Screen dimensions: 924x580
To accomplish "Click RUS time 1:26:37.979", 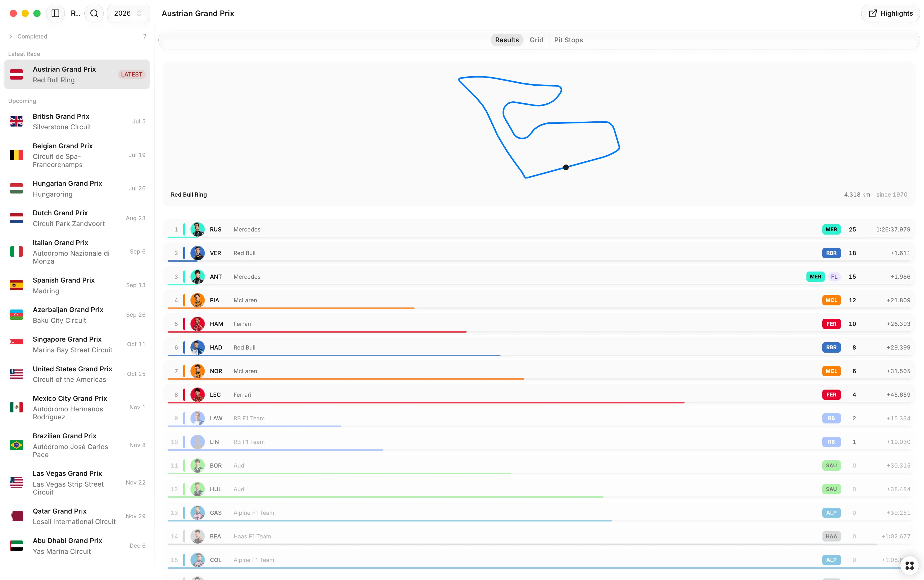I will point(893,229).
